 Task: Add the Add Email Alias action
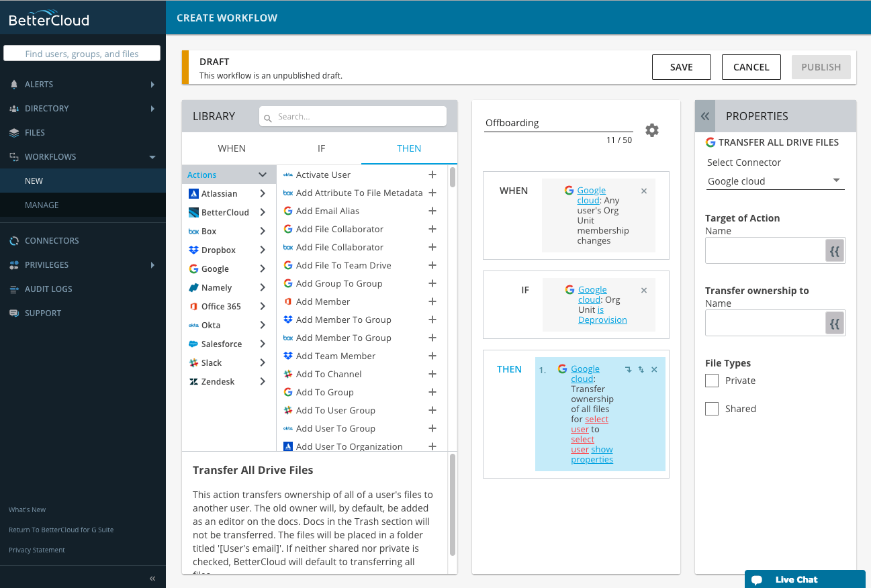click(x=432, y=211)
